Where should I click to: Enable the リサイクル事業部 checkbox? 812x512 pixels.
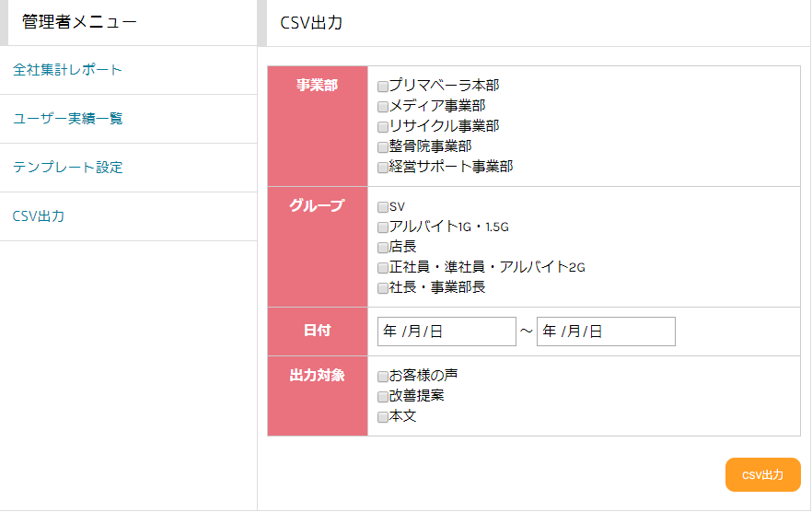383,127
